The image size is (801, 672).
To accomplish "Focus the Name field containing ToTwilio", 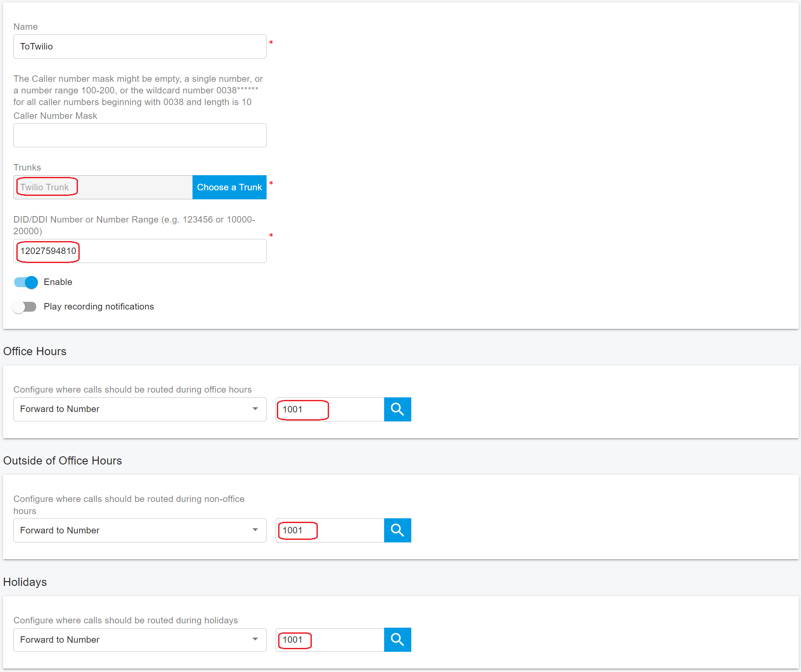I will [x=140, y=46].
